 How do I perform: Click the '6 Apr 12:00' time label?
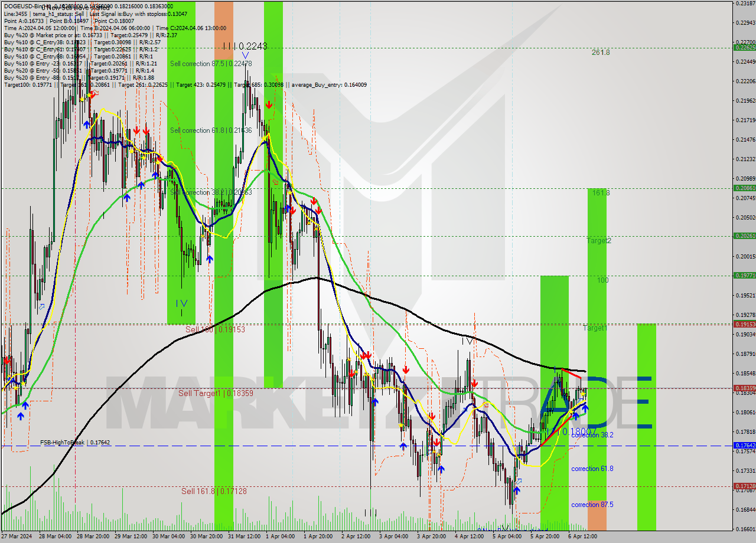click(x=583, y=537)
